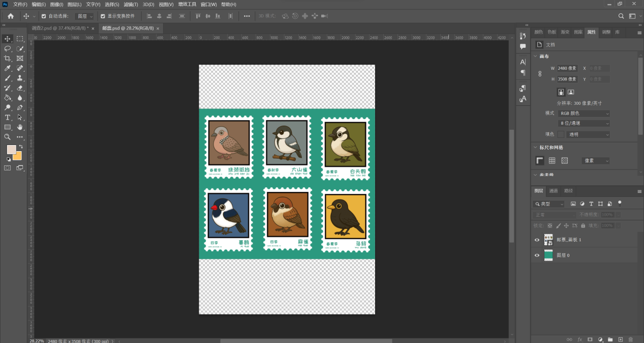Open the 透明 fill dropdown
644x343 pixels.
pos(588,134)
